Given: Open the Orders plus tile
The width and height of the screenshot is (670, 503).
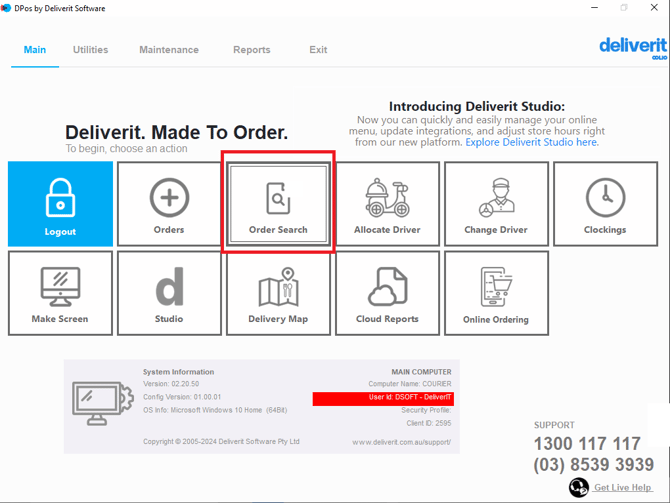Looking at the screenshot, I should tap(169, 204).
